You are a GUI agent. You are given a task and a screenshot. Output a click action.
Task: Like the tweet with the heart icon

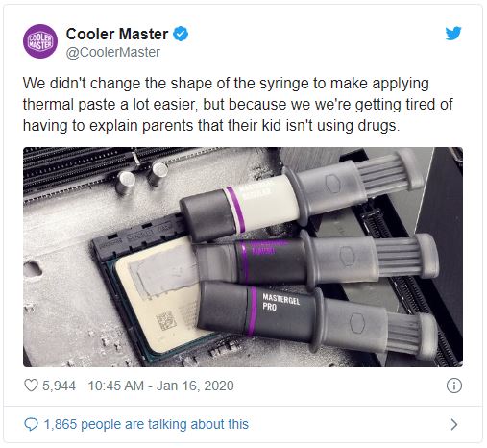click(x=31, y=386)
